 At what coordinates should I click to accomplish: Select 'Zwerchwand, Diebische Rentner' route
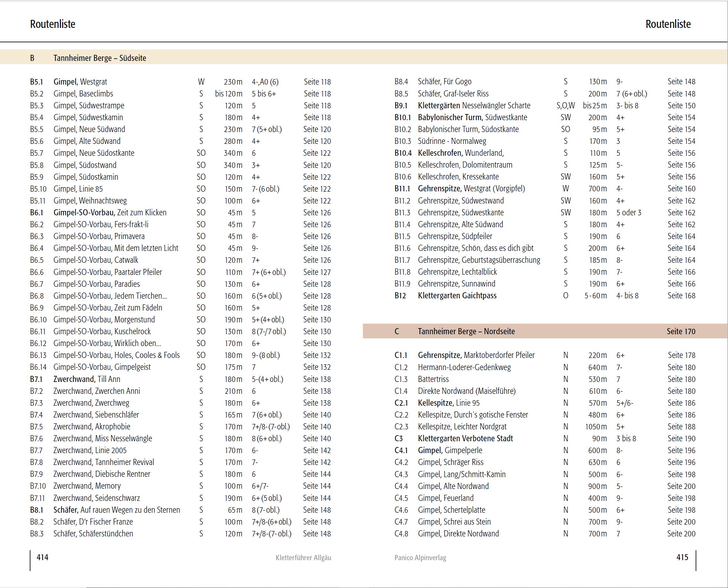point(102,474)
